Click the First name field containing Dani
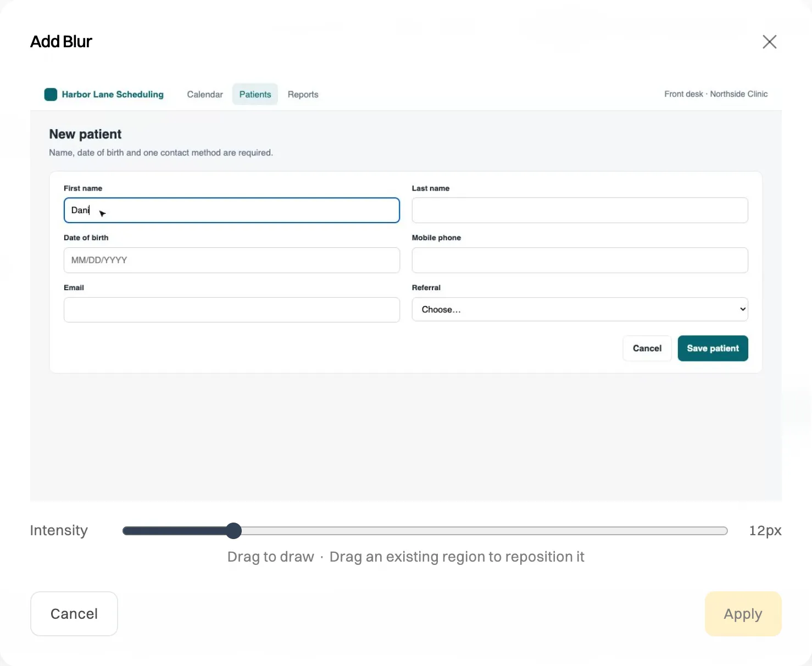Image resolution: width=812 pixels, height=666 pixels. tap(232, 210)
